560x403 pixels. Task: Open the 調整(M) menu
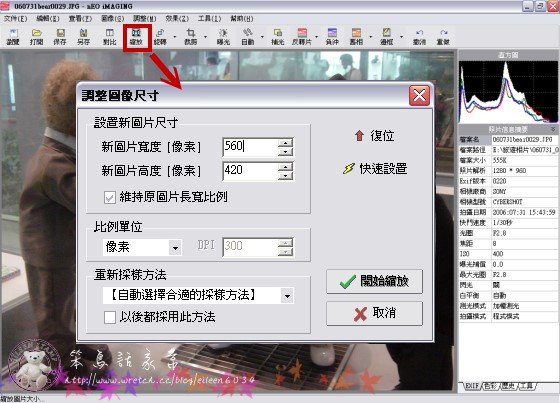[x=145, y=19]
